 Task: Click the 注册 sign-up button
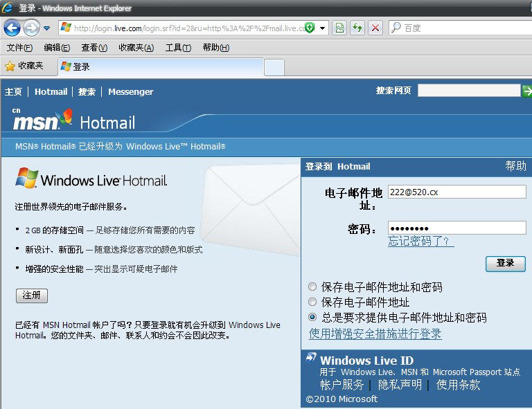click(x=32, y=296)
